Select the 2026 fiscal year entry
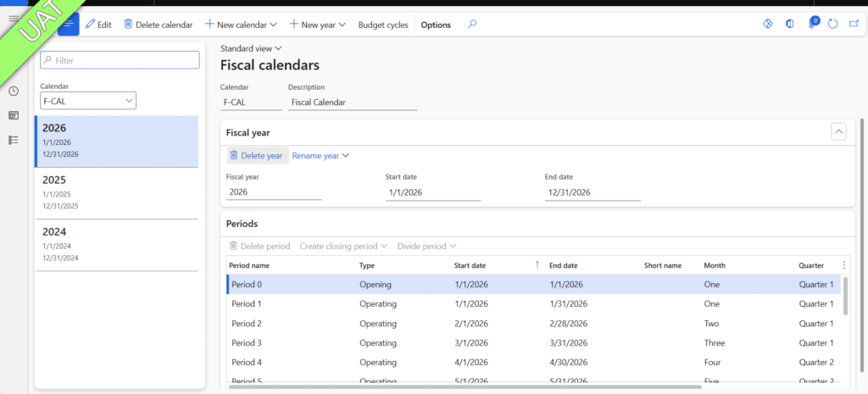The width and height of the screenshot is (868, 394). tap(116, 142)
